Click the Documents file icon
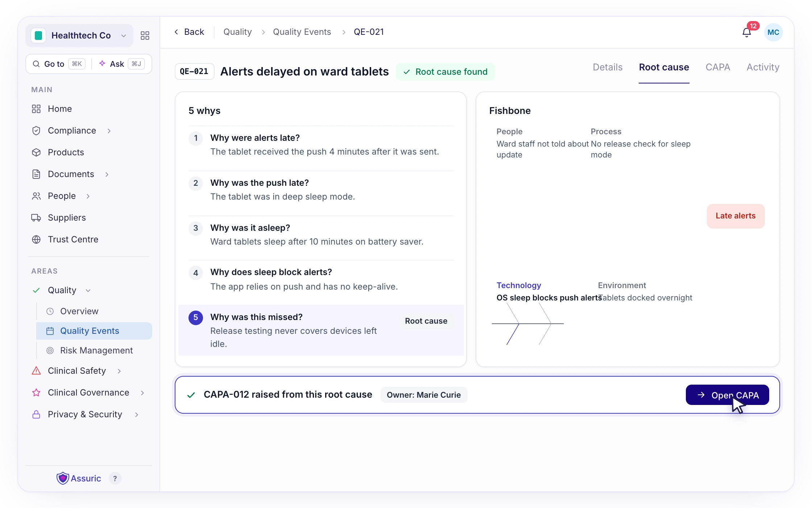 pyautogui.click(x=36, y=174)
